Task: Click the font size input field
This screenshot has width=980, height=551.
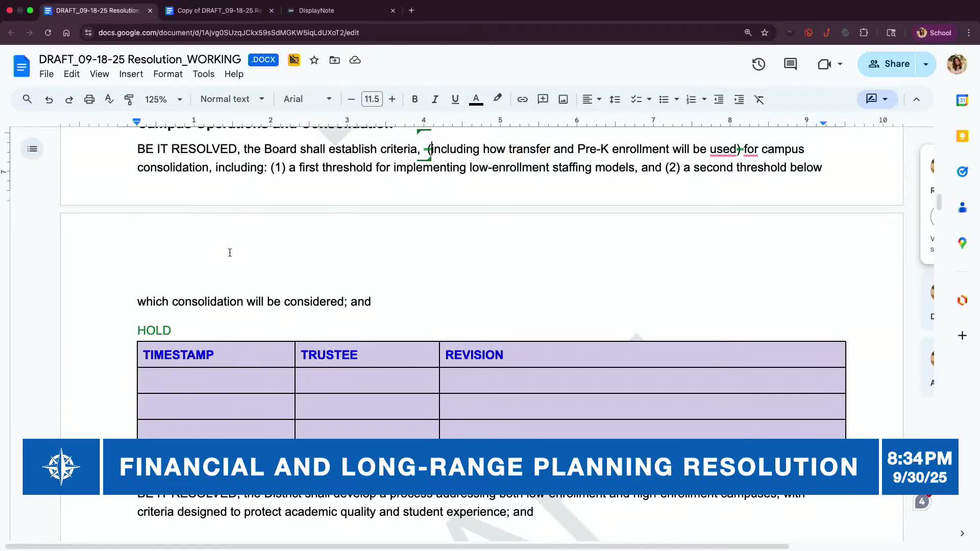Action: click(x=372, y=99)
